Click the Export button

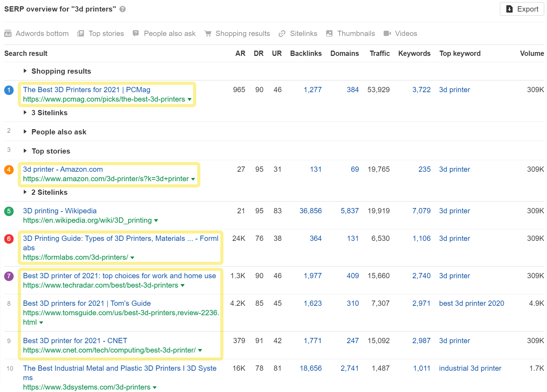pos(522,9)
